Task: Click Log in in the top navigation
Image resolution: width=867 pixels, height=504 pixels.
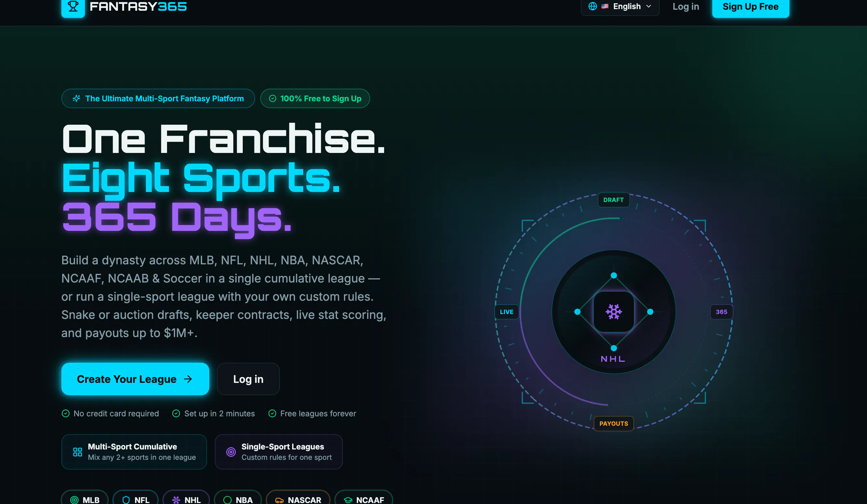Action: coord(686,6)
